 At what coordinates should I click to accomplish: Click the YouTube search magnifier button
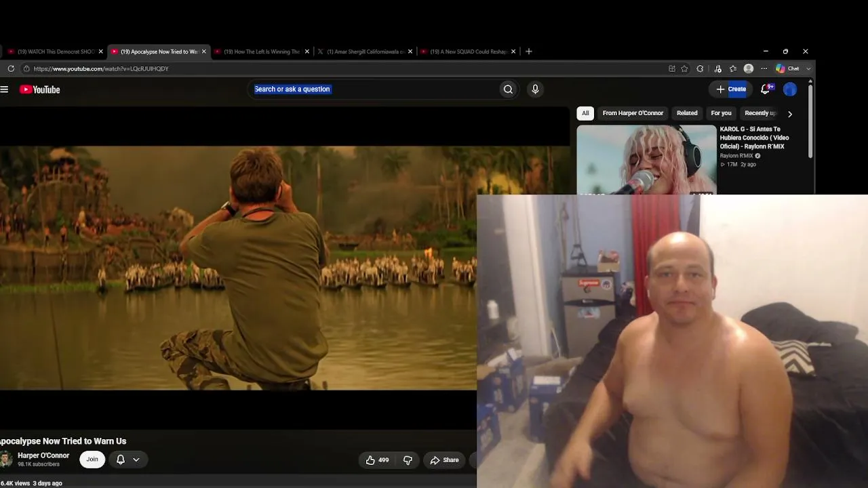click(508, 89)
